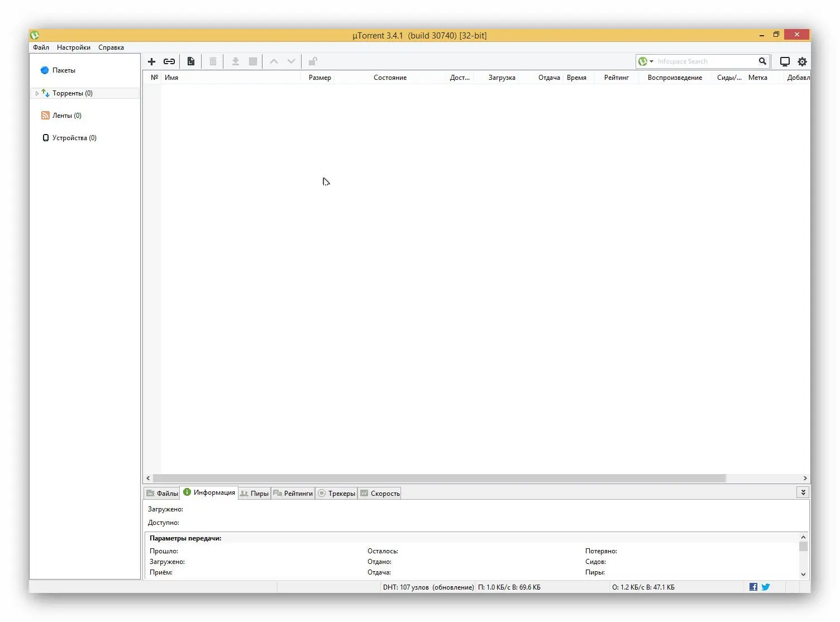840x622 pixels.
Task: Add a torrent from URL link
Action: tap(169, 61)
